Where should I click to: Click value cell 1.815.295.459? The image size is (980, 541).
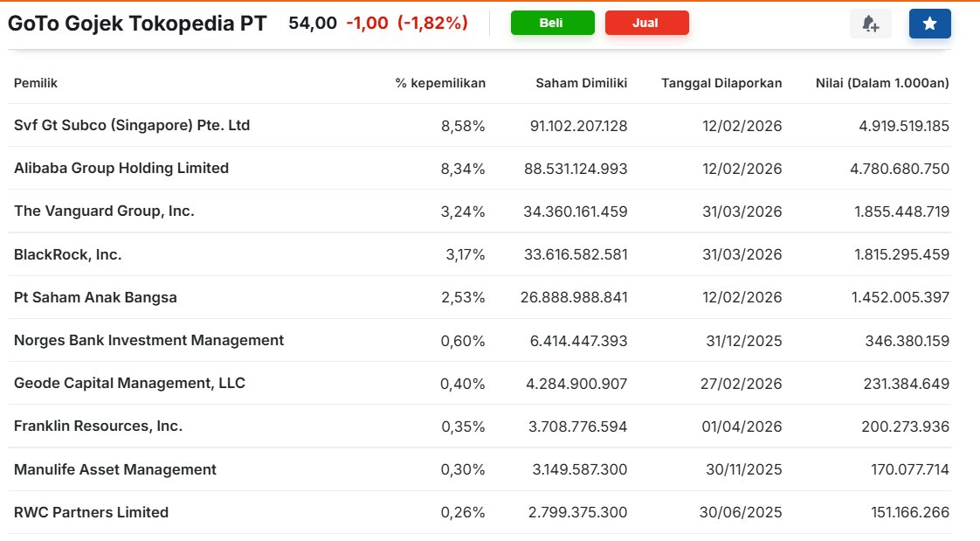tap(902, 254)
